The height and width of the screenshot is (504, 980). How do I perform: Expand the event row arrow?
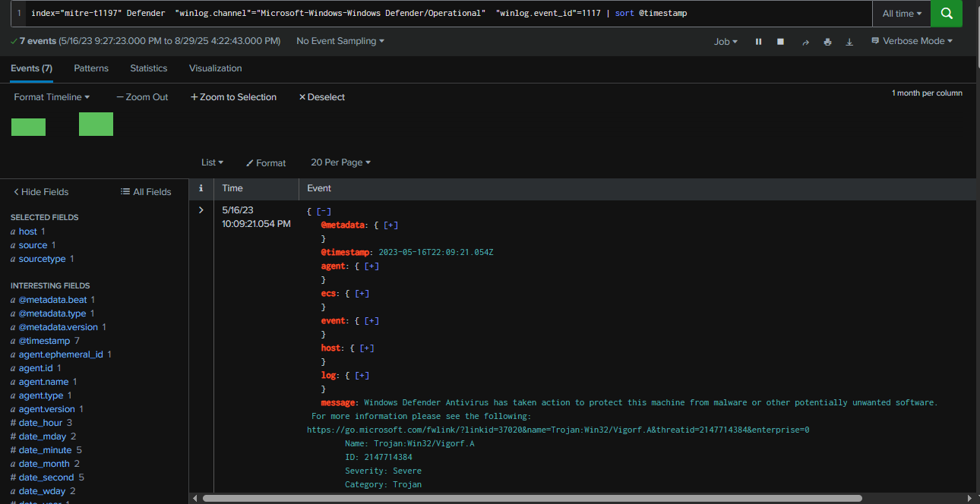pos(201,210)
